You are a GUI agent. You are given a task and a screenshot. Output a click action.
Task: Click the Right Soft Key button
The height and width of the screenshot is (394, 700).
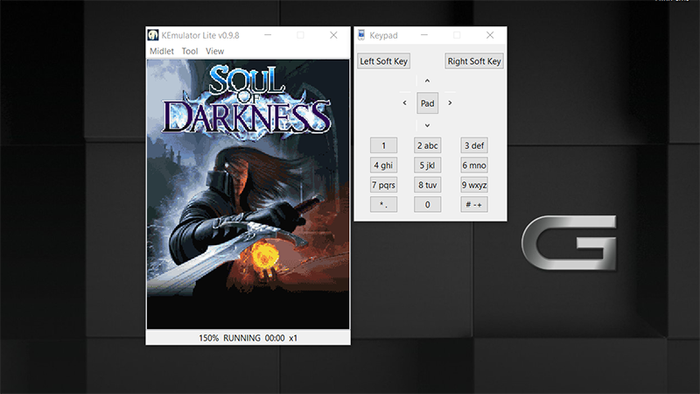474,61
